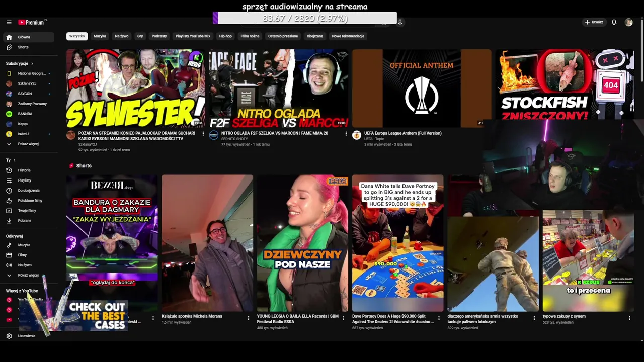
Task: Open Pobrane in the sidebar
Action: 30,221
